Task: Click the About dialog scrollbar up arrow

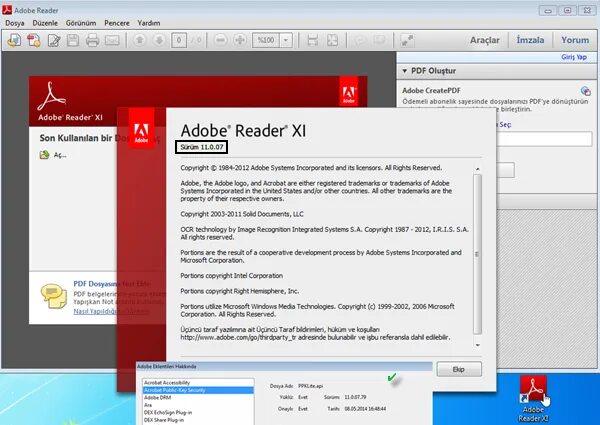Action: (477, 169)
